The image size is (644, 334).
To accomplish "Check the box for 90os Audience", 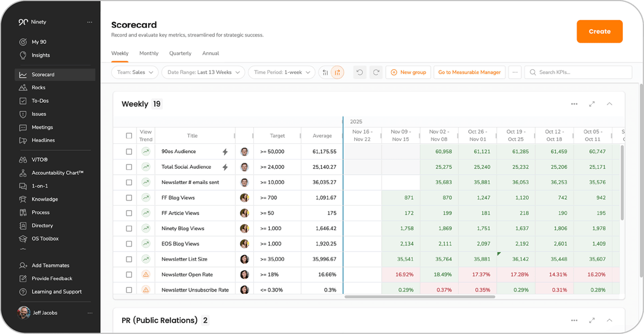I will (129, 151).
